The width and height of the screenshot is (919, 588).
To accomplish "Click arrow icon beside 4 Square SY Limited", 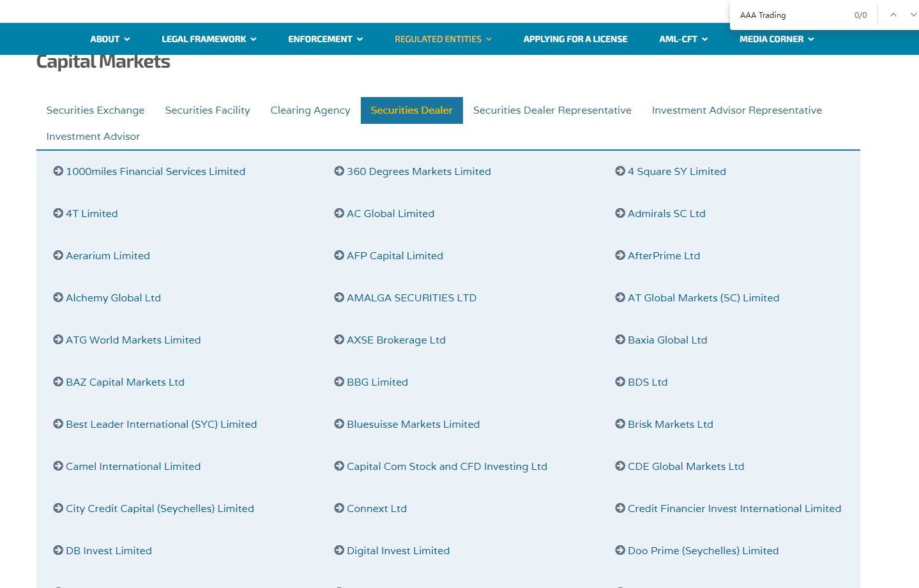I will (x=620, y=171).
